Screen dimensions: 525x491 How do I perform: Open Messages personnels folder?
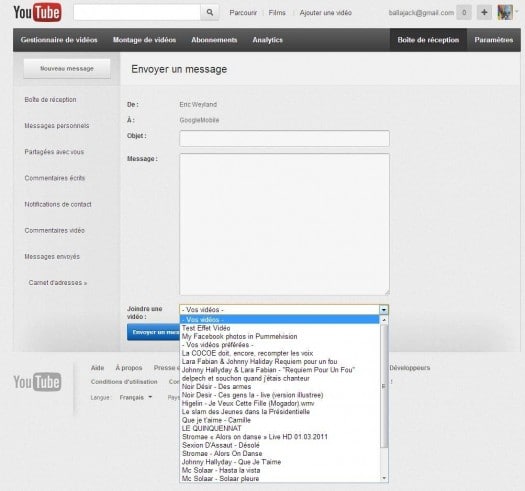pos(57,126)
